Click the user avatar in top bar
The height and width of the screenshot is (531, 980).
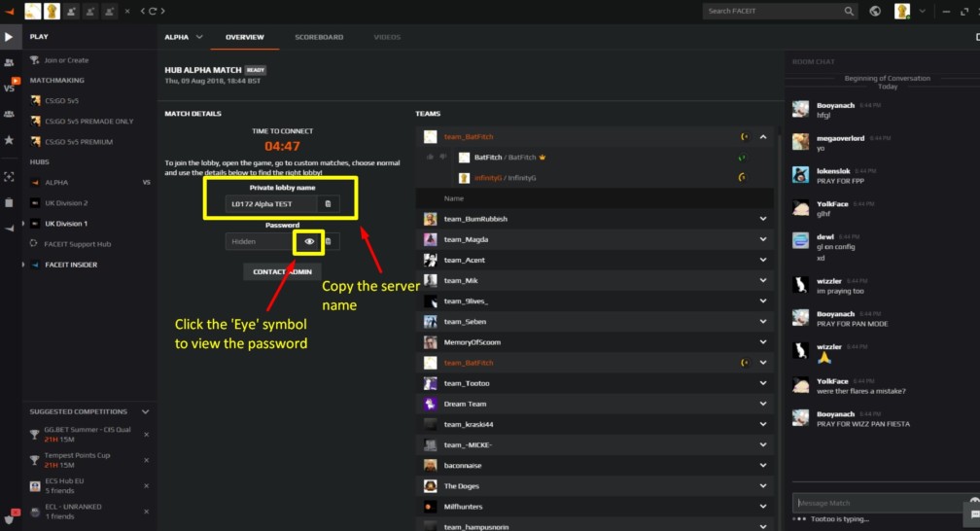pyautogui.click(x=902, y=11)
